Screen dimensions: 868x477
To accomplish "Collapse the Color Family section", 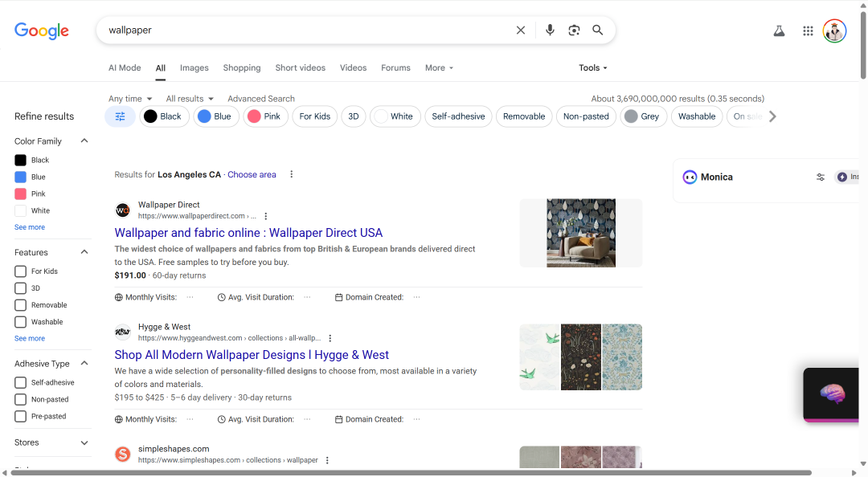I will tap(84, 141).
